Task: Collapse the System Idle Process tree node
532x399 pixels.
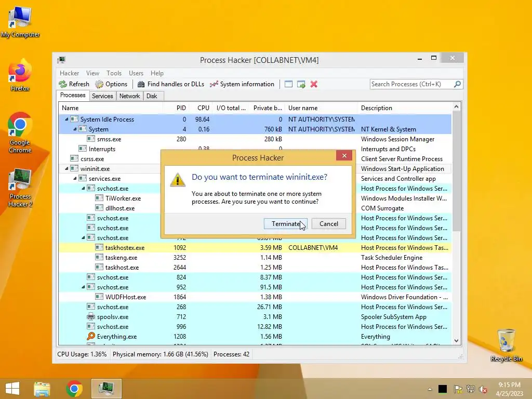Action: tap(66, 119)
